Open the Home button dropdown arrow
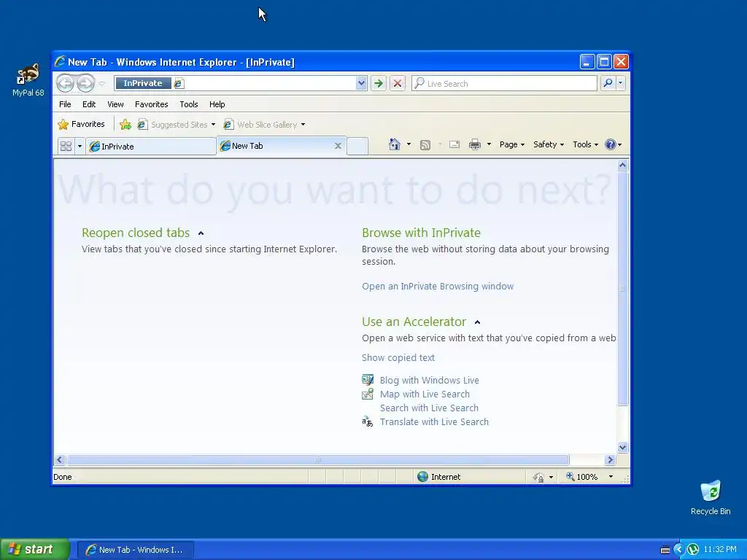Image resolution: width=747 pixels, height=560 pixels. tap(409, 144)
